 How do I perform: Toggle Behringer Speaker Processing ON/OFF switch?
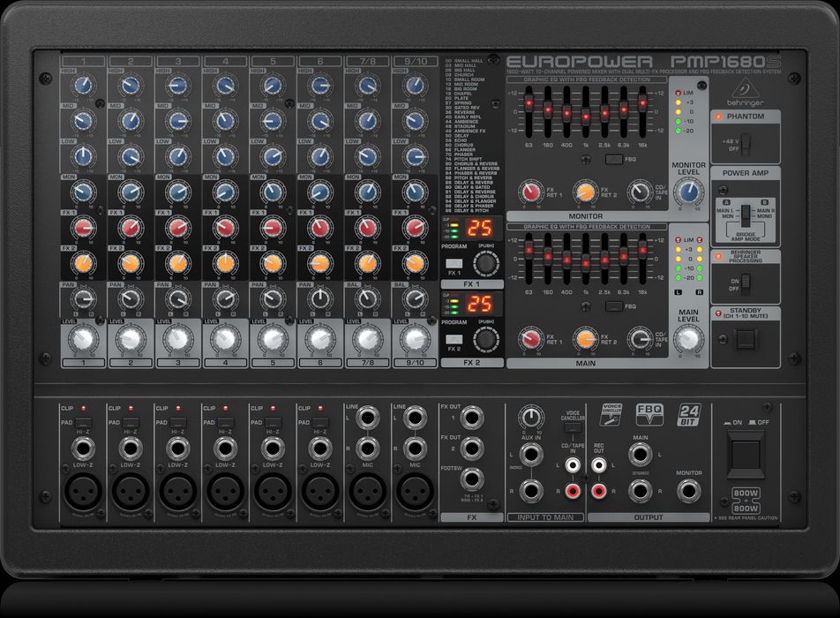746,283
